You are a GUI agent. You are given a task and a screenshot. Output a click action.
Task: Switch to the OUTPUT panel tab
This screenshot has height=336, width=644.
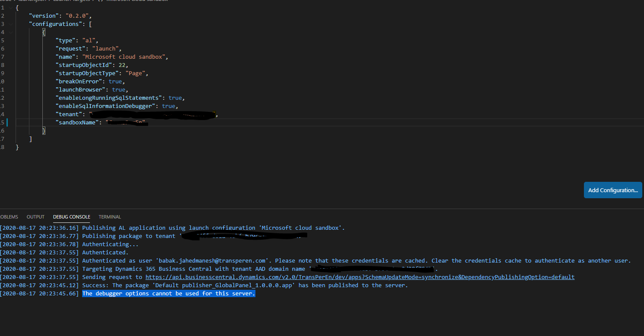pos(35,217)
